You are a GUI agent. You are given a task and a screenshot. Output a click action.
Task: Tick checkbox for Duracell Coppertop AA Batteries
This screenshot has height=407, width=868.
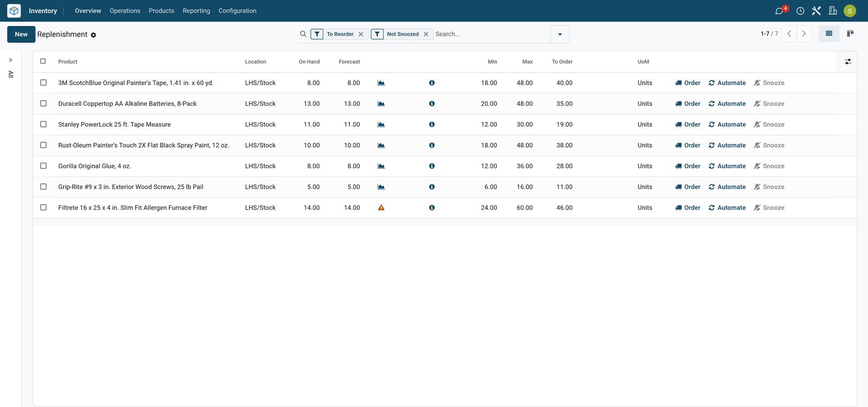[x=43, y=103]
